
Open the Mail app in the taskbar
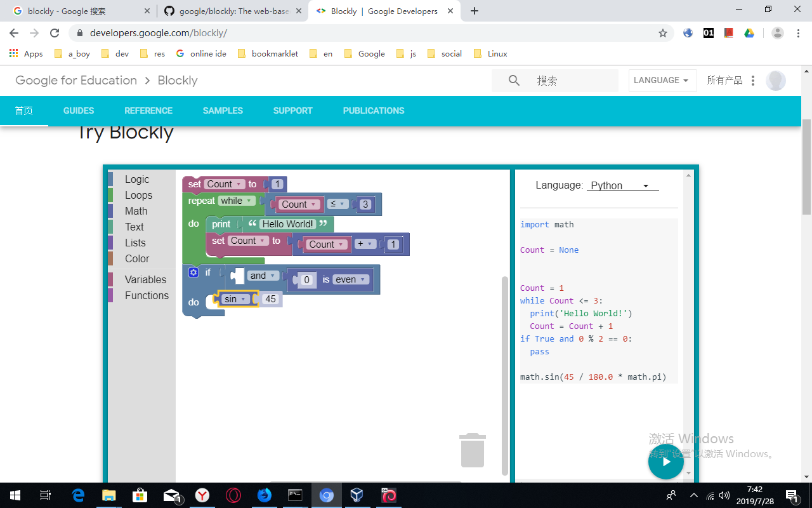(171, 495)
